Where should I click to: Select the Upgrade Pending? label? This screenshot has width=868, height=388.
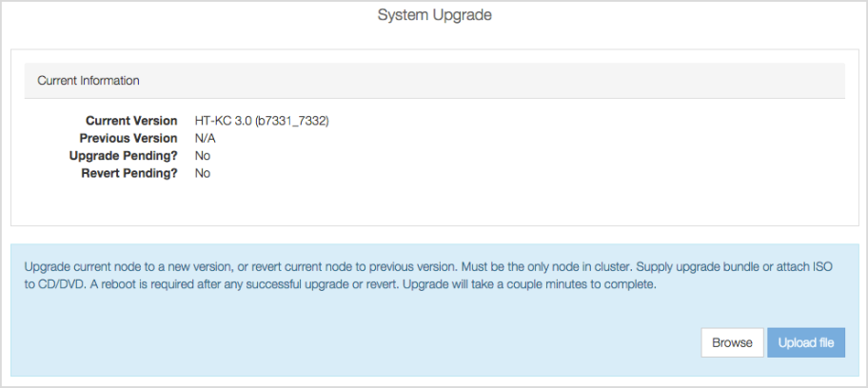click(124, 156)
